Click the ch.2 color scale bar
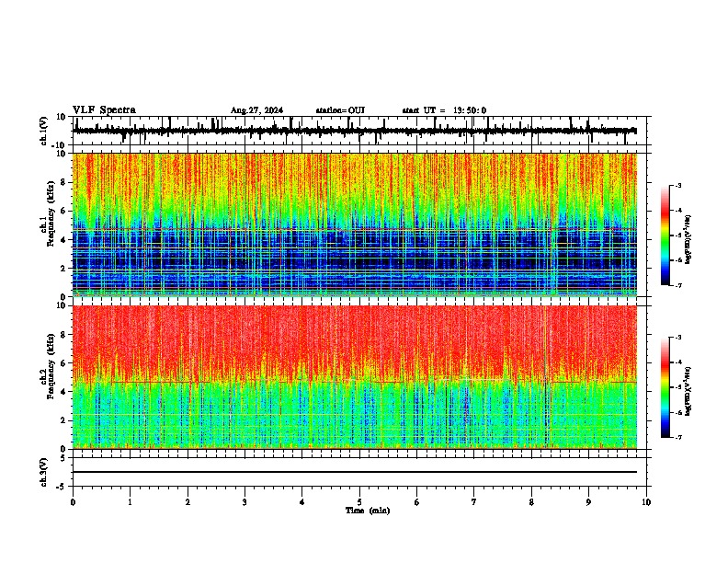 click(665, 387)
